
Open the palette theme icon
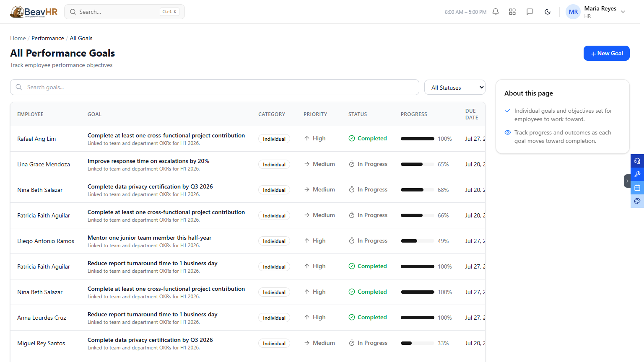[637, 201]
